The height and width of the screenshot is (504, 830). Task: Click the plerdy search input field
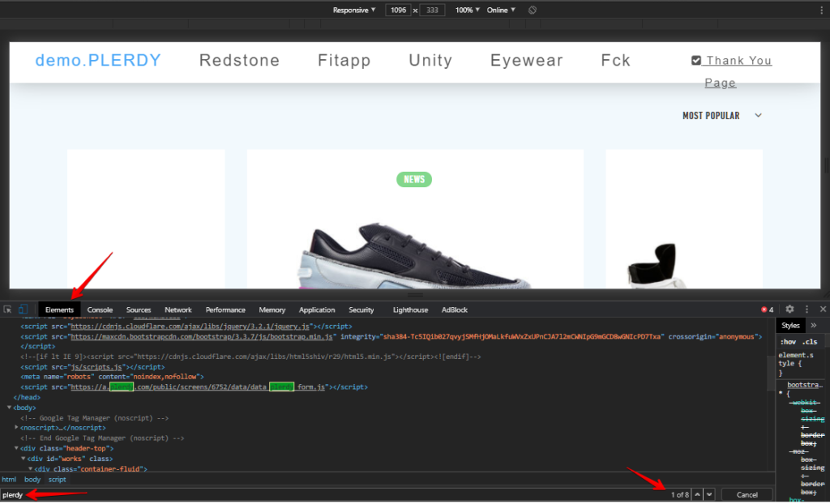pyautogui.click(x=324, y=494)
